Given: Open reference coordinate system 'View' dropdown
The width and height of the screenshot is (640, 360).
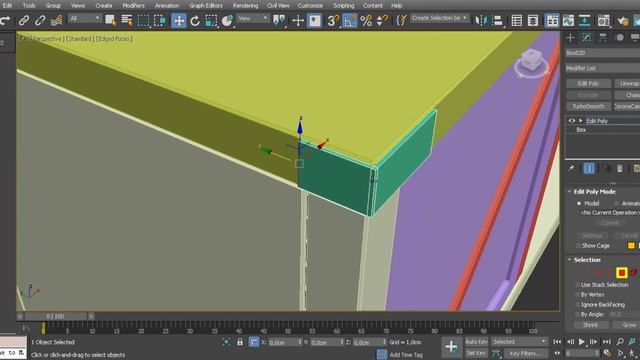Looking at the screenshot, I should click(253, 18).
